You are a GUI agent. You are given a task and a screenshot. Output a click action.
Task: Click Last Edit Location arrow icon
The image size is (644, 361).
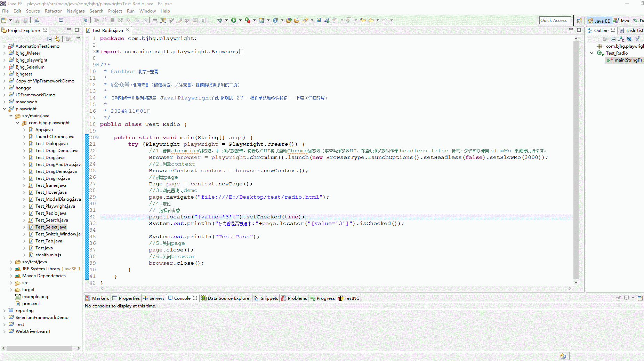(363, 20)
